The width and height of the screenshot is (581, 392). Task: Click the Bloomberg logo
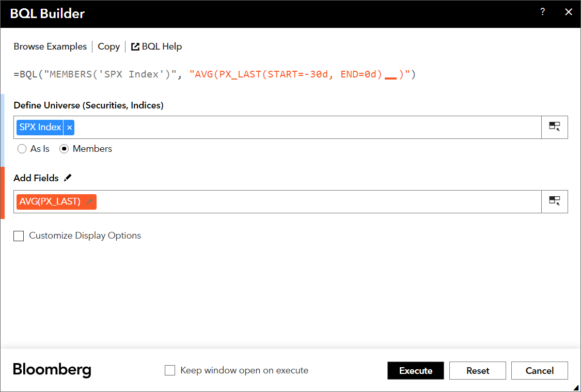point(52,370)
